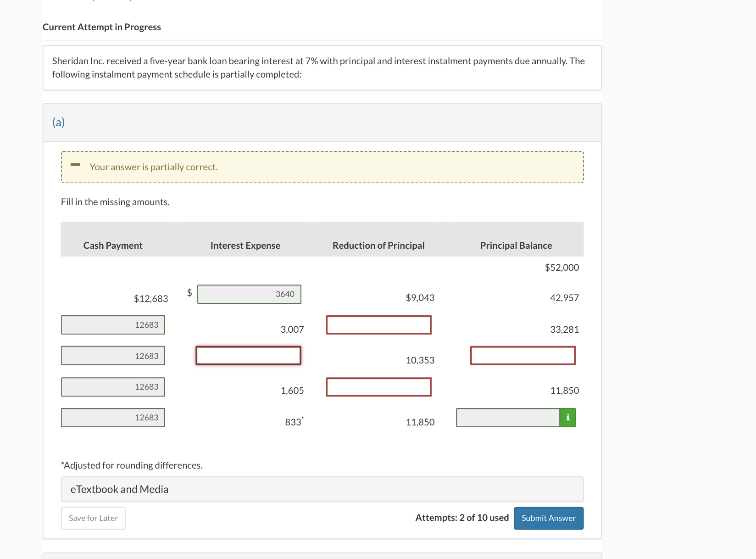Select the Interest Expense field containing 3640

[x=249, y=294]
